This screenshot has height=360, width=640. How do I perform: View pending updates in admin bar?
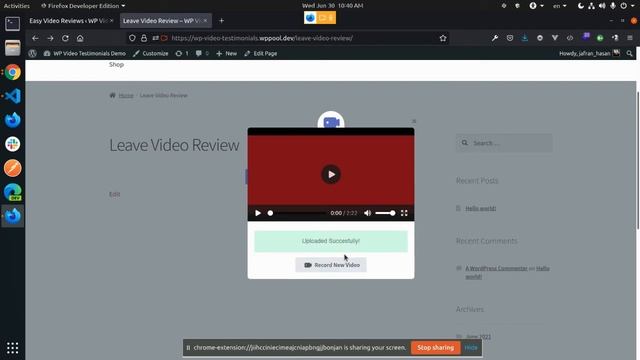[x=182, y=53]
